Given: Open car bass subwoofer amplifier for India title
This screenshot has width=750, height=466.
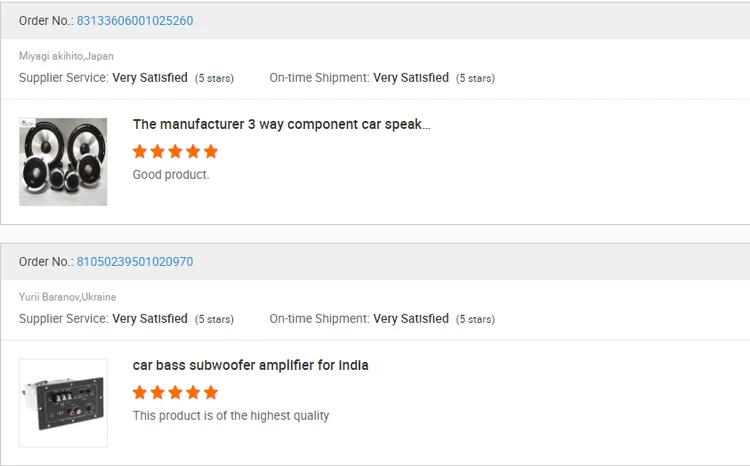Looking at the screenshot, I should [250, 366].
